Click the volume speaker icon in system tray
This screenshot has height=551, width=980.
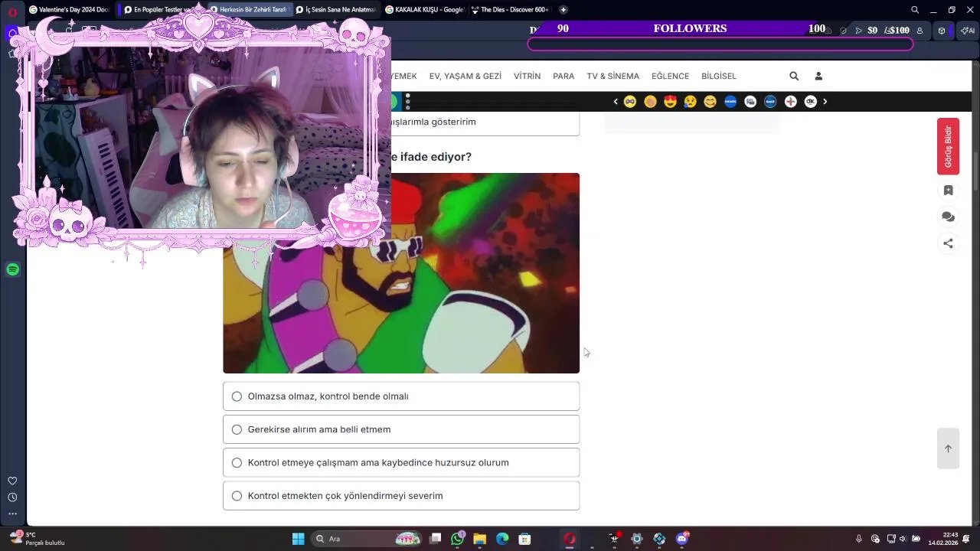[903, 539]
